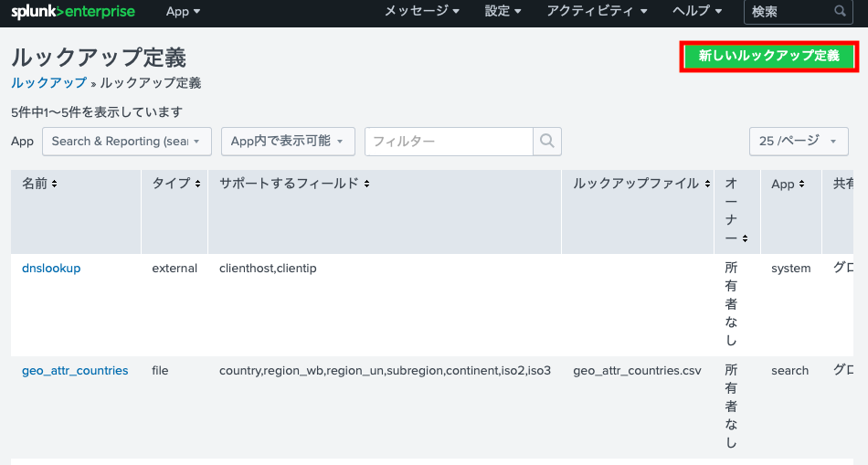Open the Search & Reporting app dropdown
Viewport: 868px width, 465px height.
pos(127,142)
